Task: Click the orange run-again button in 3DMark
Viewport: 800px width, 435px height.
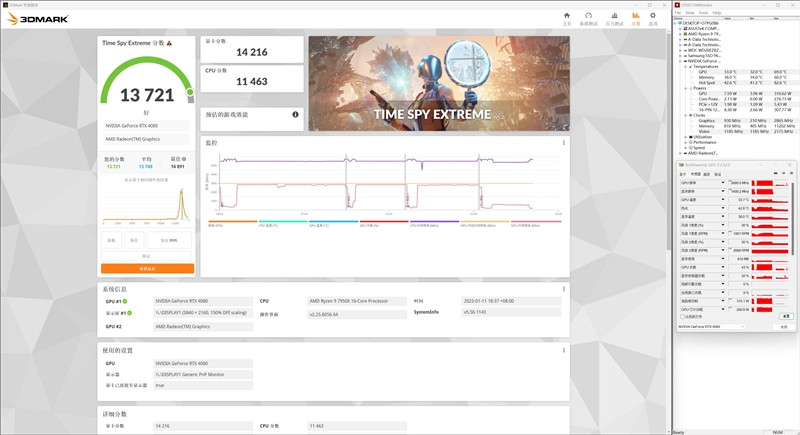Action: 147,268
